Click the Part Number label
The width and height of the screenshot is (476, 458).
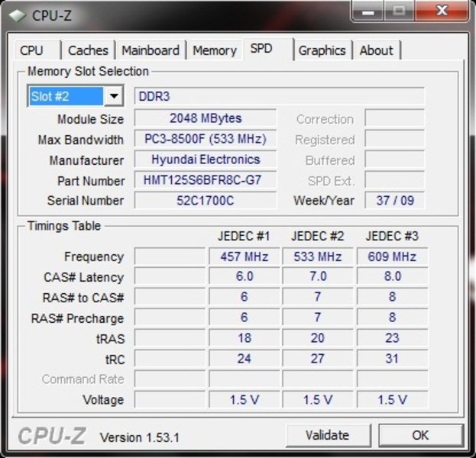pyautogui.click(x=91, y=181)
